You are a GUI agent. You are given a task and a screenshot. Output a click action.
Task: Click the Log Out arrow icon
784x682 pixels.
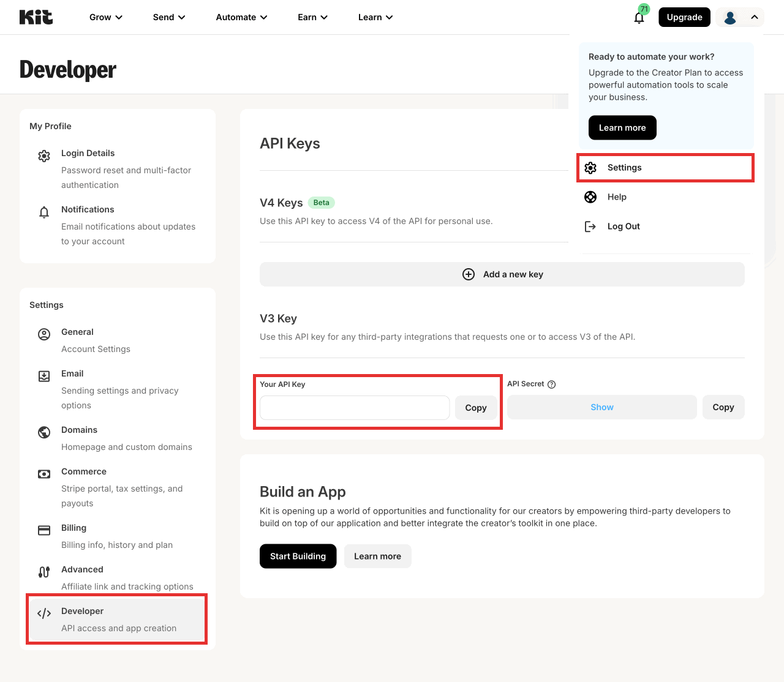click(x=590, y=227)
